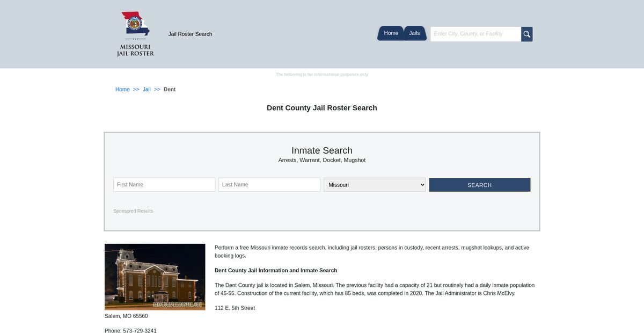The image size is (644, 333).
Task: Click the Inmate Search heading
Action: tap(322, 150)
